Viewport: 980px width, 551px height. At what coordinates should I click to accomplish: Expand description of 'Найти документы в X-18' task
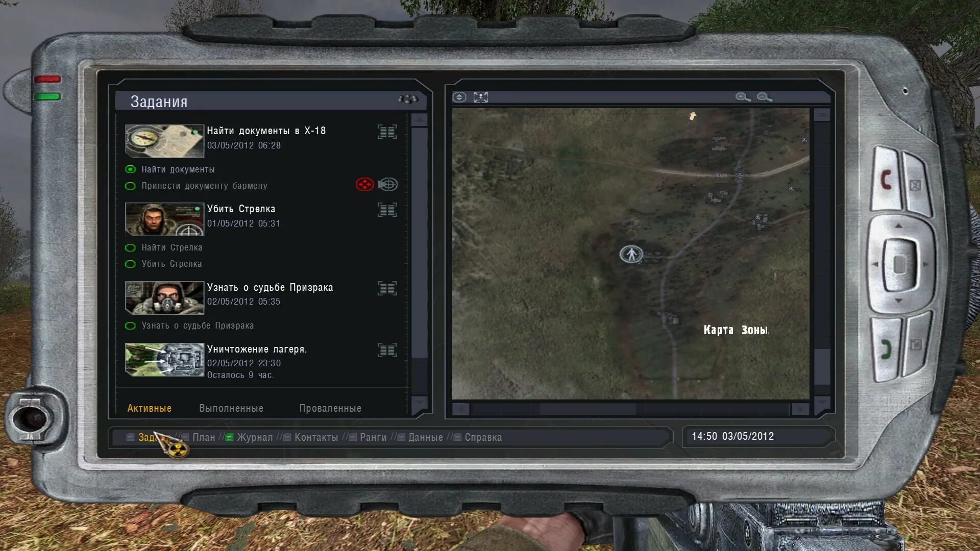387,132
